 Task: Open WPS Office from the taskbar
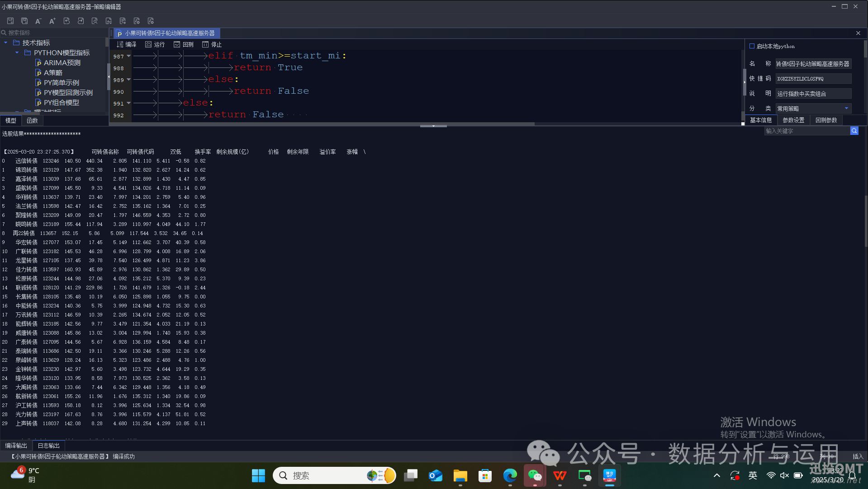click(x=560, y=475)
